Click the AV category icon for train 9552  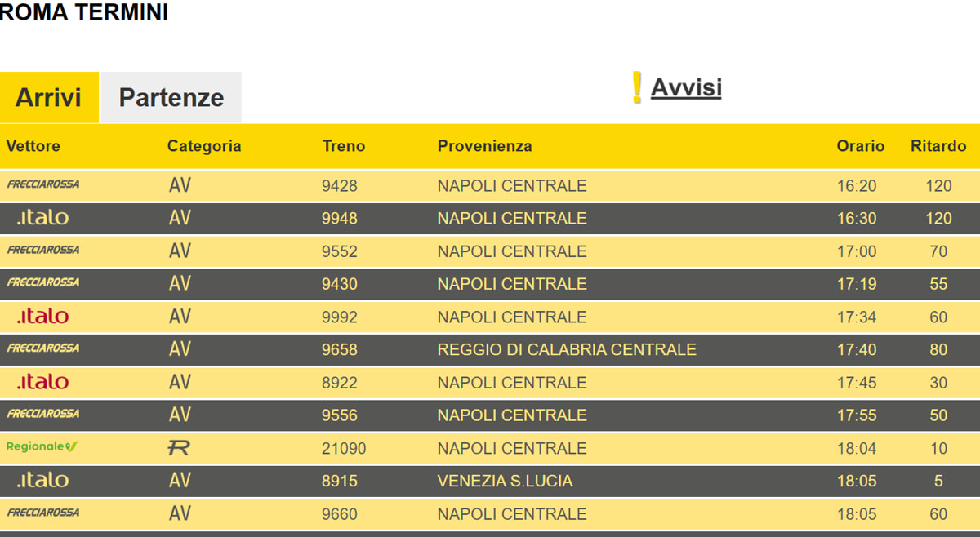[180, 251]
